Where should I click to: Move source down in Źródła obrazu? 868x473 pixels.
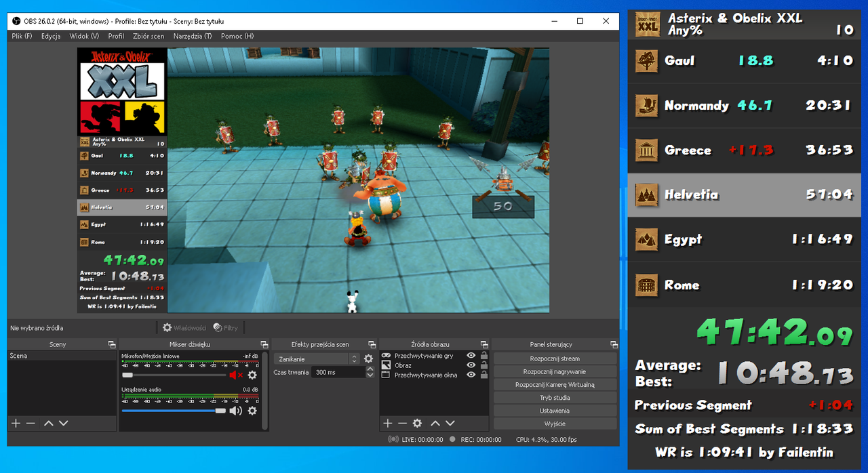pos(450,423)
